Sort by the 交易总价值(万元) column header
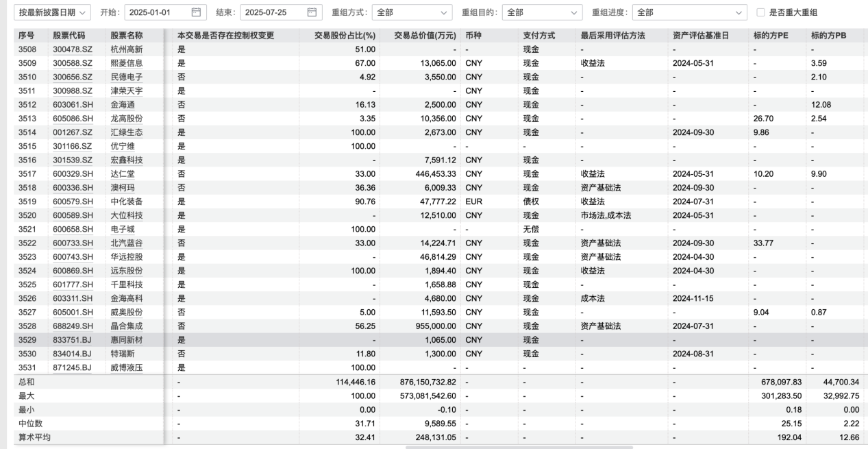868x449 pixels. coord(423,35)
